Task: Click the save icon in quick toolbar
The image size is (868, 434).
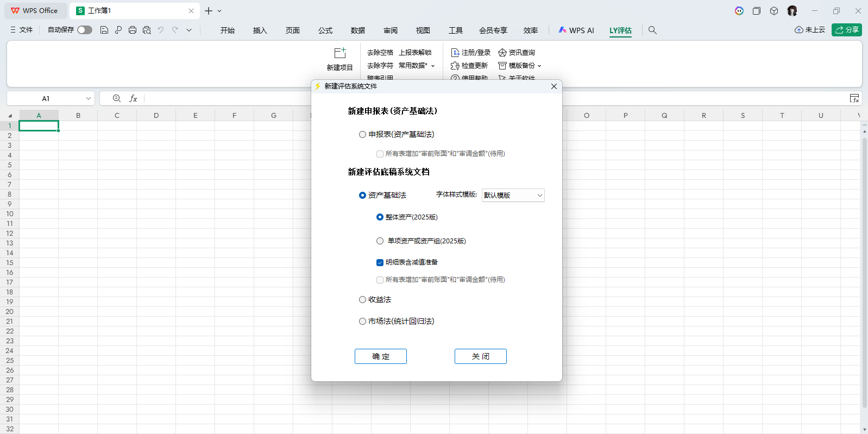Action: (104, 30)
